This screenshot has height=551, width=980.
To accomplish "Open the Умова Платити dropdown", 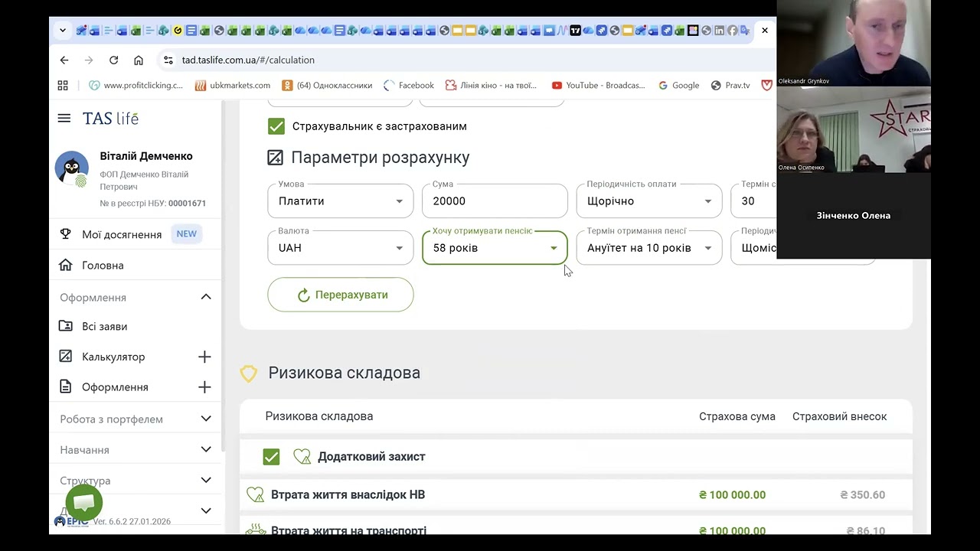I will tap(340, 201).
